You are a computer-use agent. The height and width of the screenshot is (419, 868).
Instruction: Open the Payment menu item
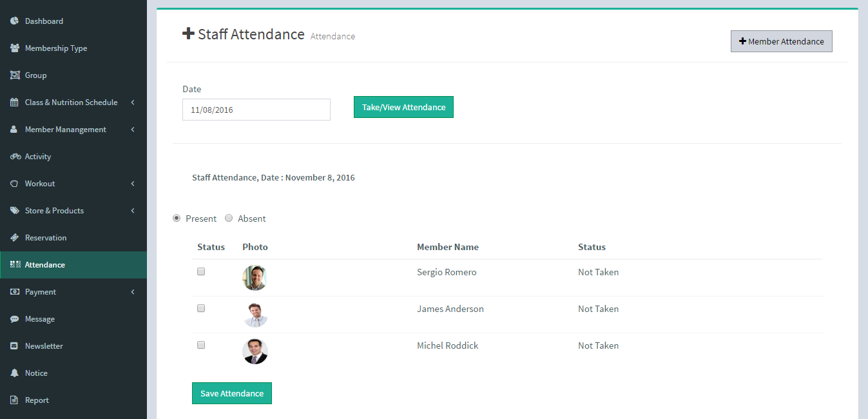[41, 292]
